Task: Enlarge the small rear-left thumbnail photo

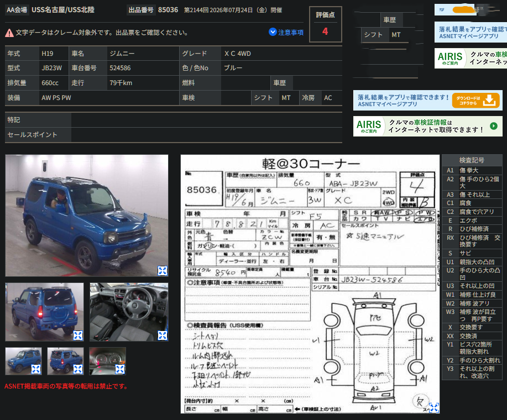Action: pos(78,369)
